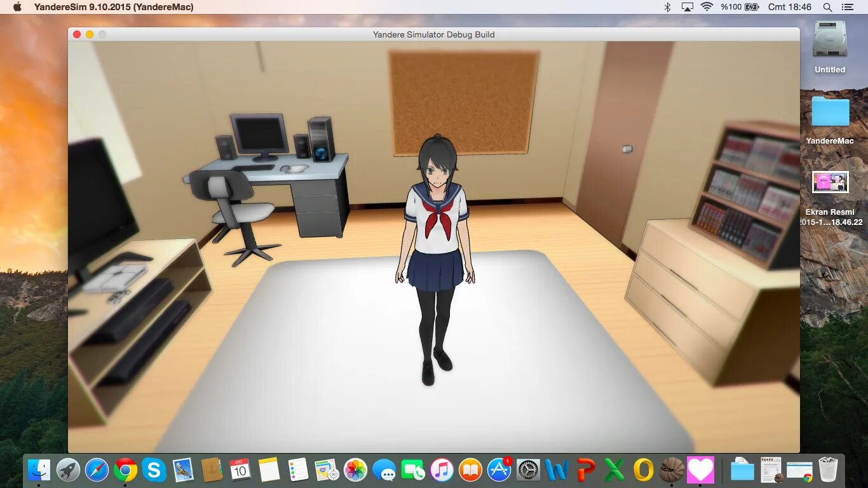
Task: Launch Microsoft Outlook from dock
Action: click(643, 470)
